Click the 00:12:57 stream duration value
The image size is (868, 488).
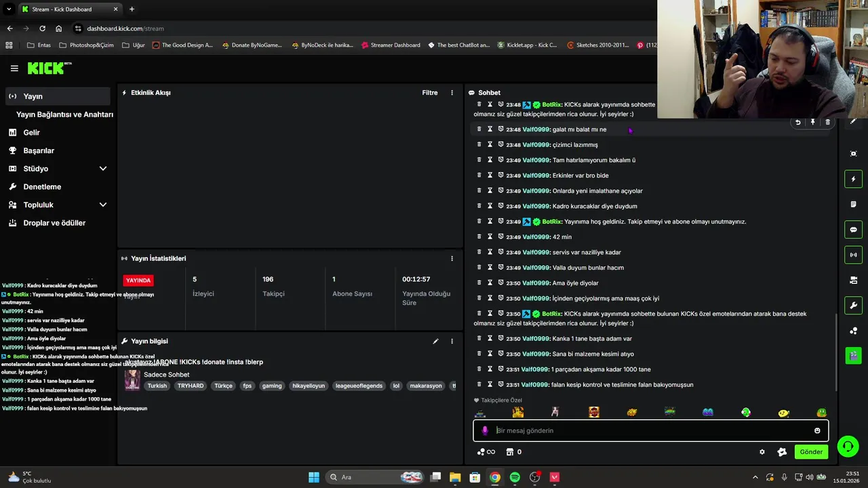[x=416, y=279]
